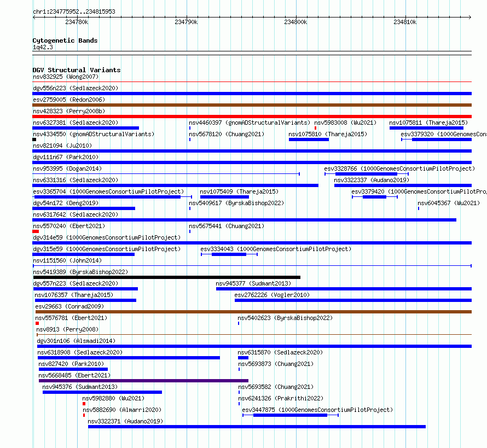The width and height of the screenshot is (487, 448).
Task: Click the DGV Structural Variants track title
Action: click(x=77, y=70)
